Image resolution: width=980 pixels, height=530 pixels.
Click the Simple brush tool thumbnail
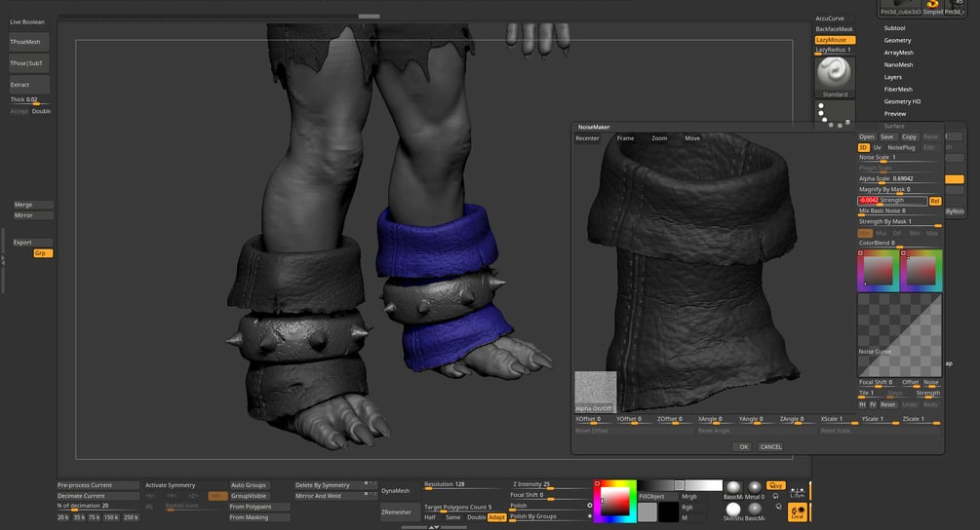pos(932,8)
